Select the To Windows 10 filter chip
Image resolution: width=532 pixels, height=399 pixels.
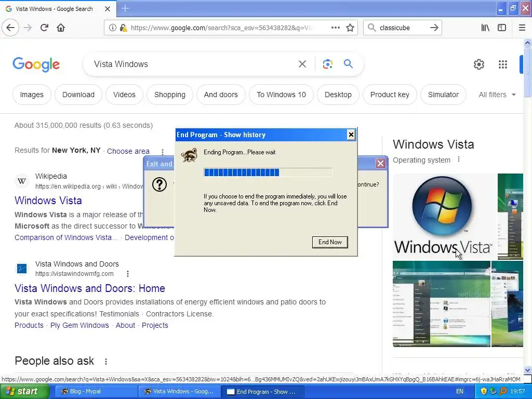tap(281, 95)
